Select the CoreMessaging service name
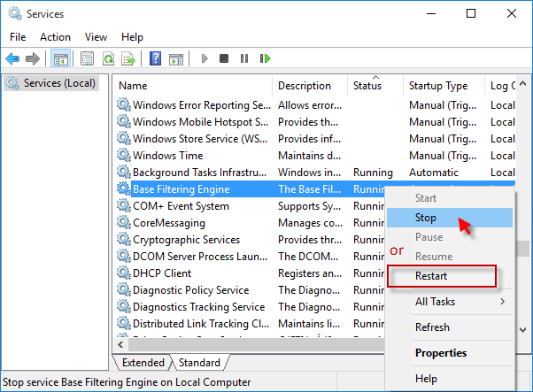Image resolution: width=533 pixels, height=392 pixels. pyautogui.click(x=169, y=222)
